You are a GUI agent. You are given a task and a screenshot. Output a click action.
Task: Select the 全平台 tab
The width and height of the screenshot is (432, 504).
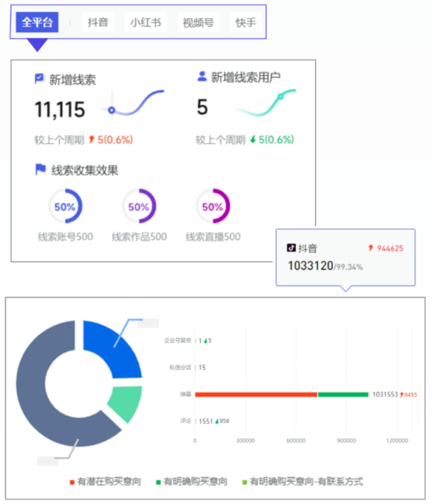coord(37,22)
